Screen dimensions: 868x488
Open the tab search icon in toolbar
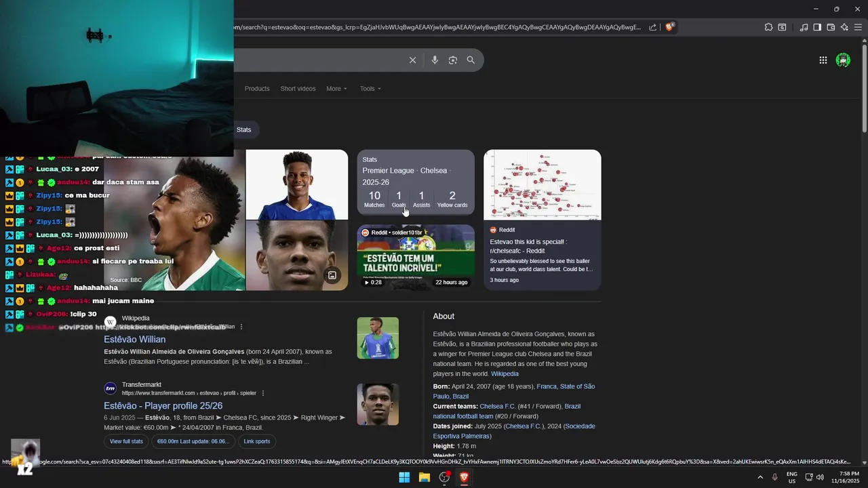pyautogui.click(x=782, y=27)
